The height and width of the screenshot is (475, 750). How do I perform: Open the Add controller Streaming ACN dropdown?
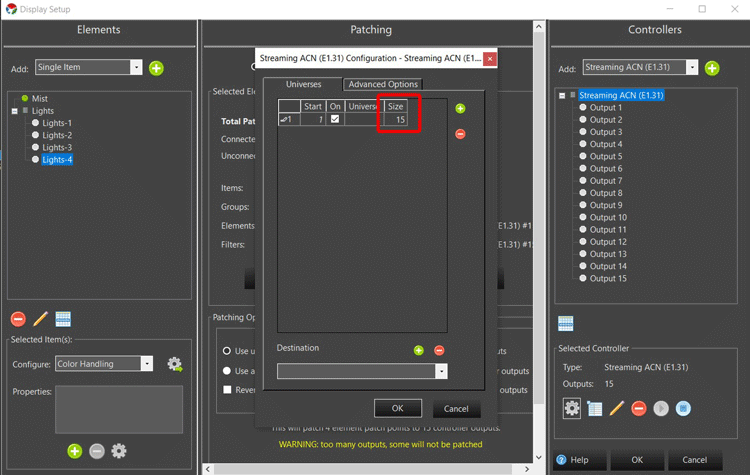coord(692,67)
